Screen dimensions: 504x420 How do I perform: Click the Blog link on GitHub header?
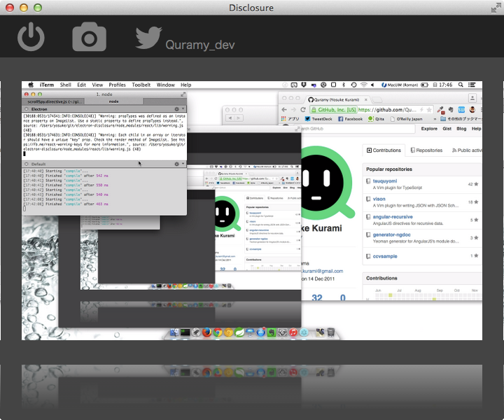pyautogui.click(x=461, y=129)
